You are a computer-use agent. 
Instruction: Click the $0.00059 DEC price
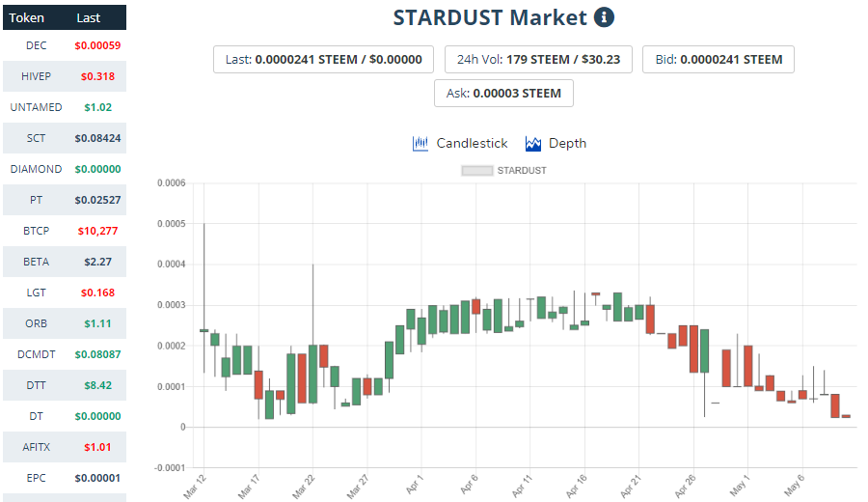[98, 45]
